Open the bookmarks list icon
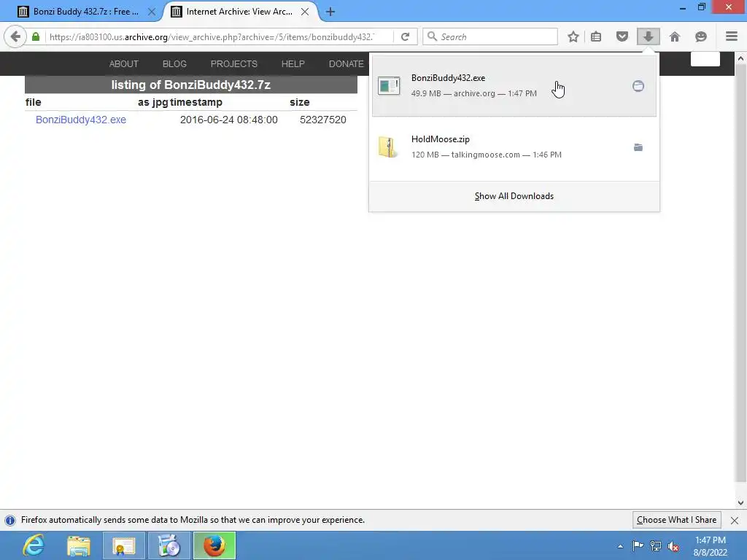Image resolution: width=747 pixels, height=560 pixels. (596, 36)
